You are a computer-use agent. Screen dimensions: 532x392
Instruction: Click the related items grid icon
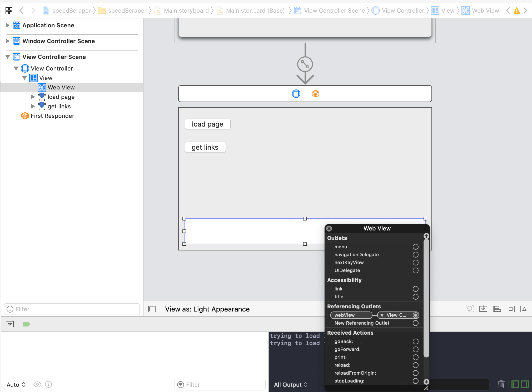tap(9, 11)
